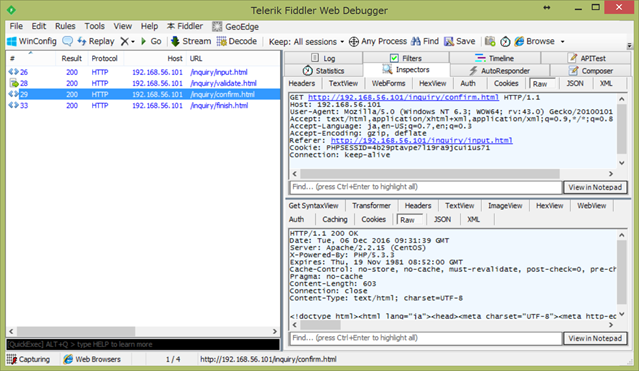
Task: Click the Go resume button
Action: 151,41
